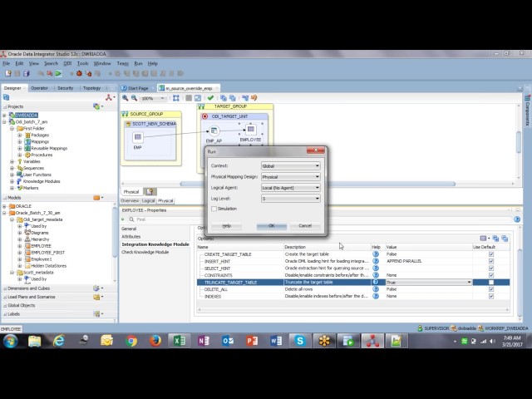Open Excel from the taskbar
Viewport: 532px width, 399px height.
click(179, 341)
